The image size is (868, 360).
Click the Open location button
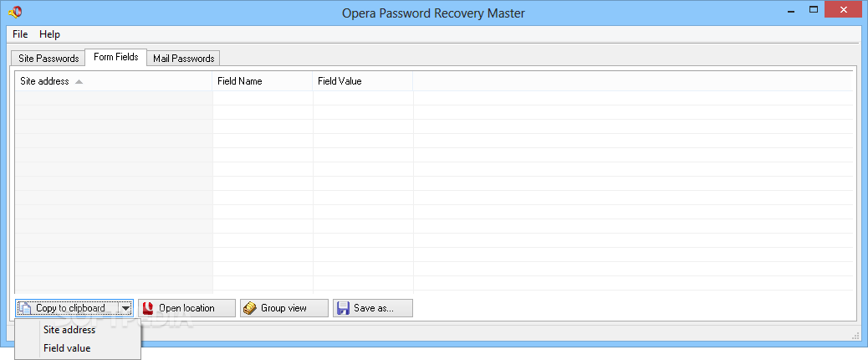(186, 308)
